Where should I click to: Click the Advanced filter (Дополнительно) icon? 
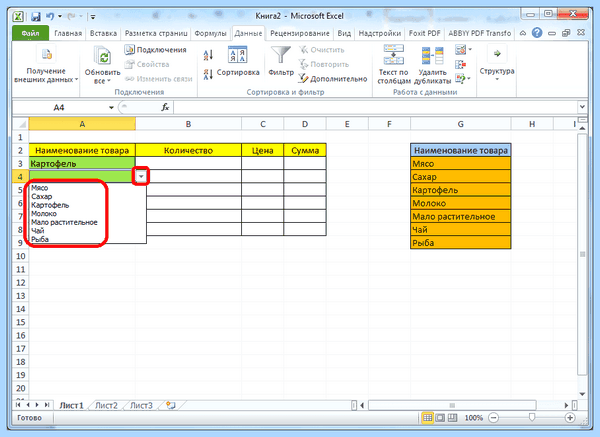303,78
